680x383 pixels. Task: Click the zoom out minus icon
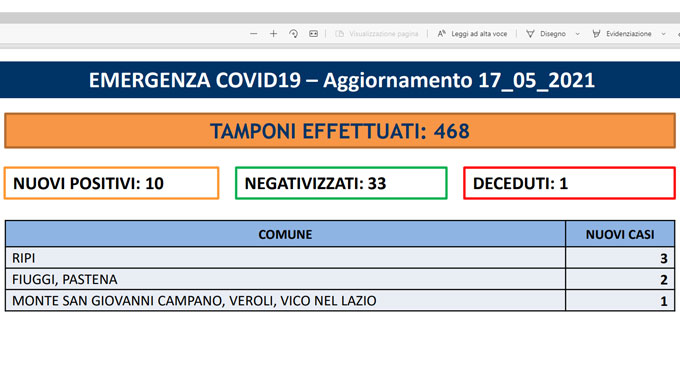tap(254, 34)
